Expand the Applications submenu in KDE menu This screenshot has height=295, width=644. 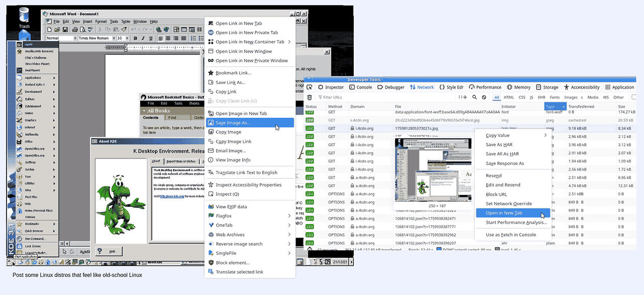[x=36, y=78]
